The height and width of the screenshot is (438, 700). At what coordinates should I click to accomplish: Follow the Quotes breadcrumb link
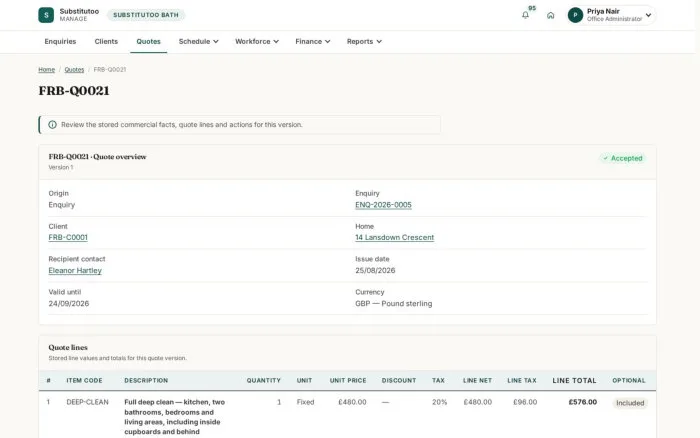tap(74, 70)
